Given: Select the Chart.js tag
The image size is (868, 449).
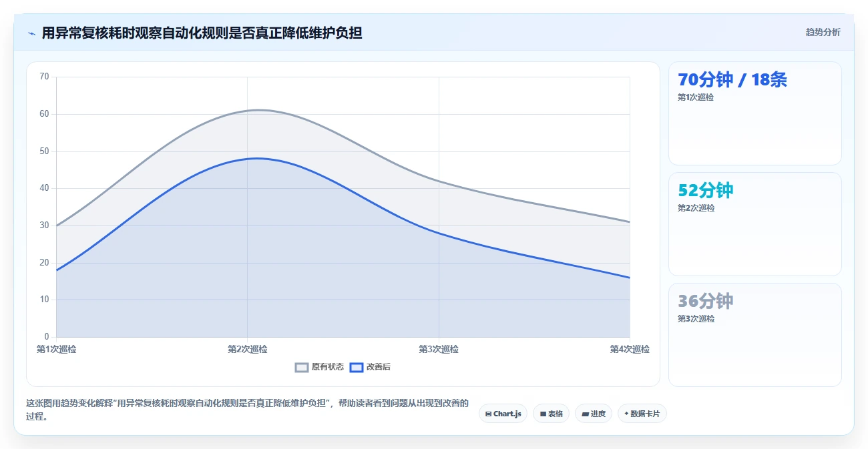Looking at the screenshot, I should 503,414.
